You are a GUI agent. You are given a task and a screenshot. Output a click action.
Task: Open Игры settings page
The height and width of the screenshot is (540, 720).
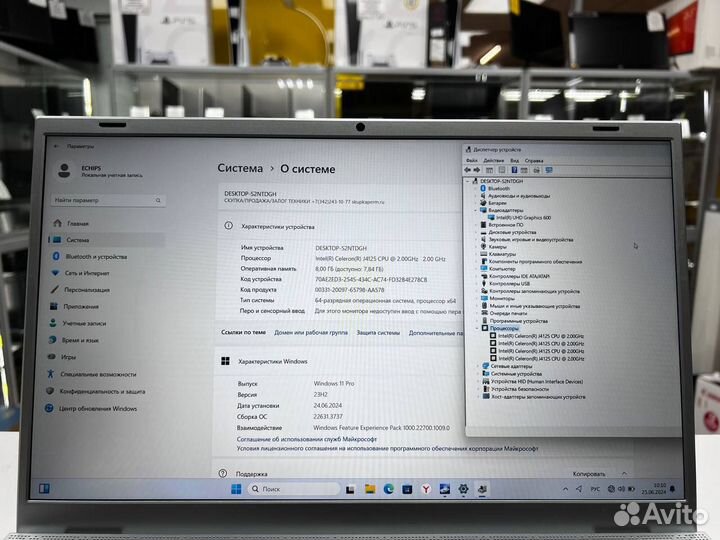pyautogui.click(x=68, y=357)
